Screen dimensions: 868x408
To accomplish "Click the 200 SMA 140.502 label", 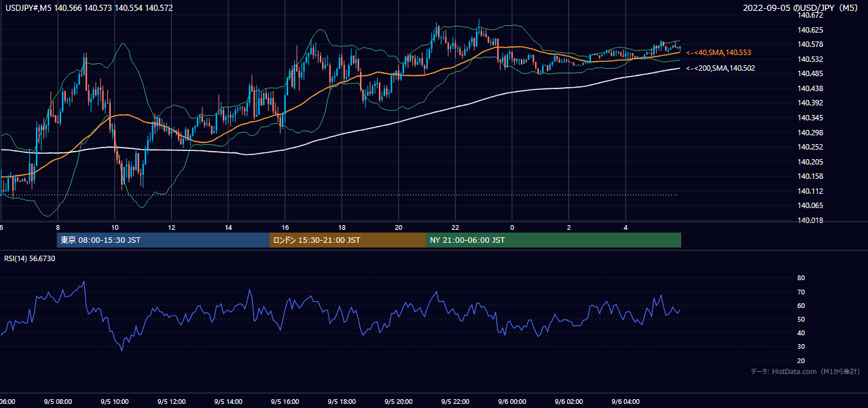I will click(720, 68).
